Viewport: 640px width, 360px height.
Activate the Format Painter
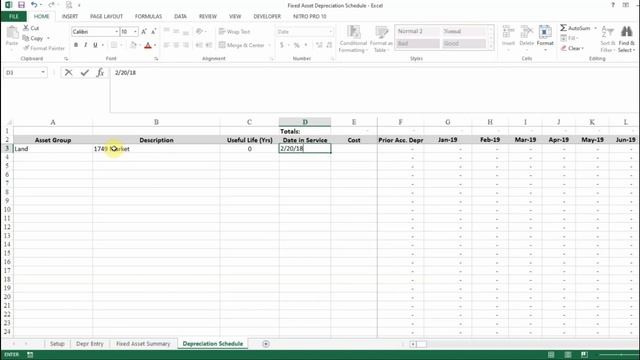click(x=44, y=48)
